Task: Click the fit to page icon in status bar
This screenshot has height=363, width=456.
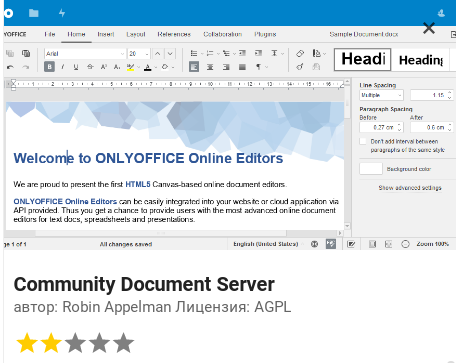Action: click(x=372, y=244)
